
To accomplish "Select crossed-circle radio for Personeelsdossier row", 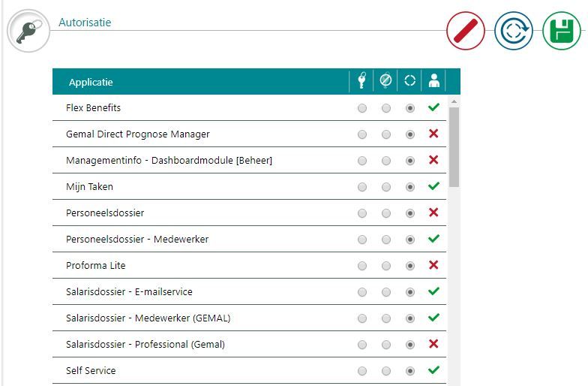I will click(x=386, y=213).
